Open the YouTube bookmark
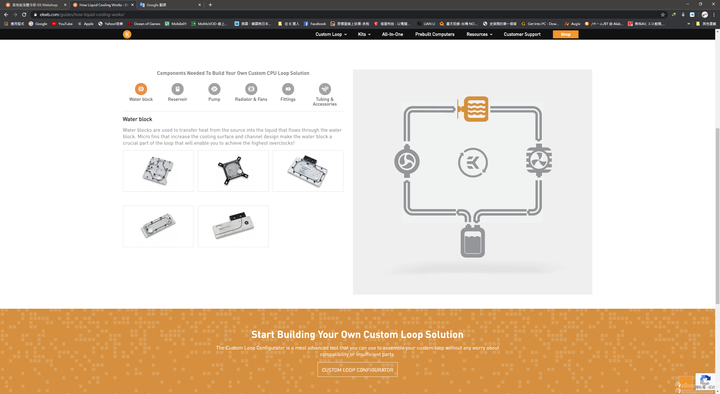 click(62, 23)
